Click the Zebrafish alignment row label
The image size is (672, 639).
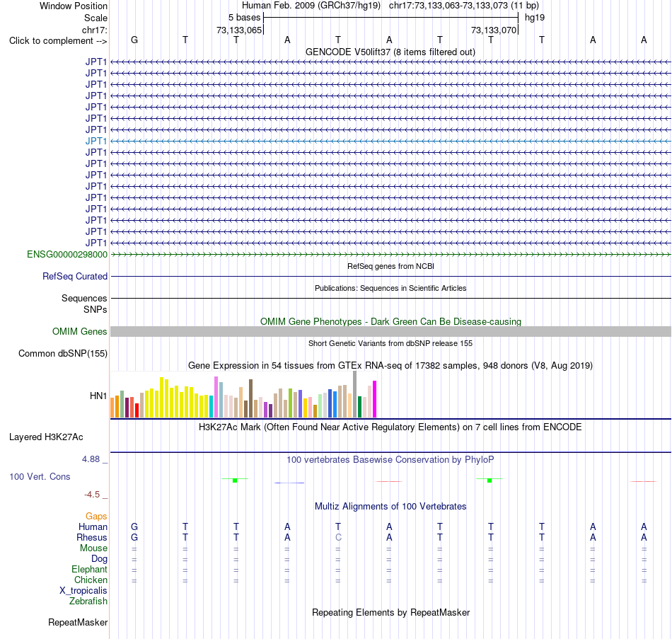point(88,601)
